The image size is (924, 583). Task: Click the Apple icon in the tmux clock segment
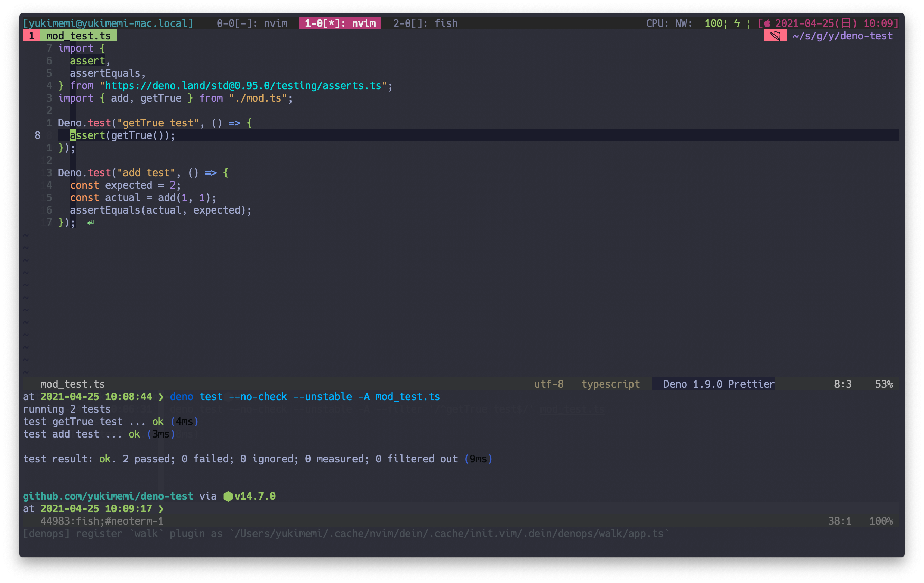coord(766,23)
